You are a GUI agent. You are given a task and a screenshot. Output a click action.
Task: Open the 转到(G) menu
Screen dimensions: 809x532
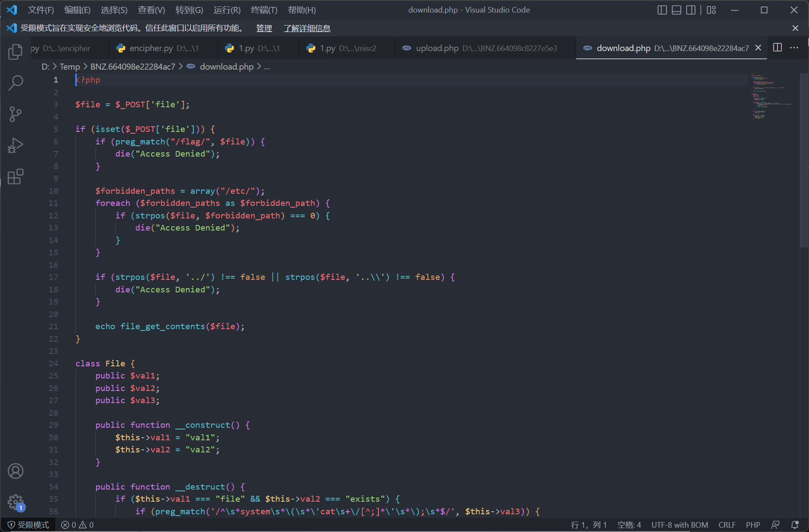(x=189, y=10)
